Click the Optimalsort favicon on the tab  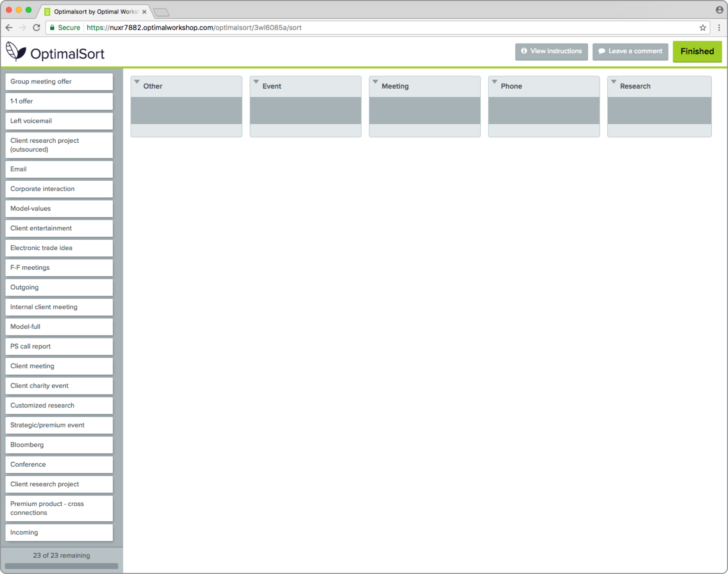pos(47,11)
